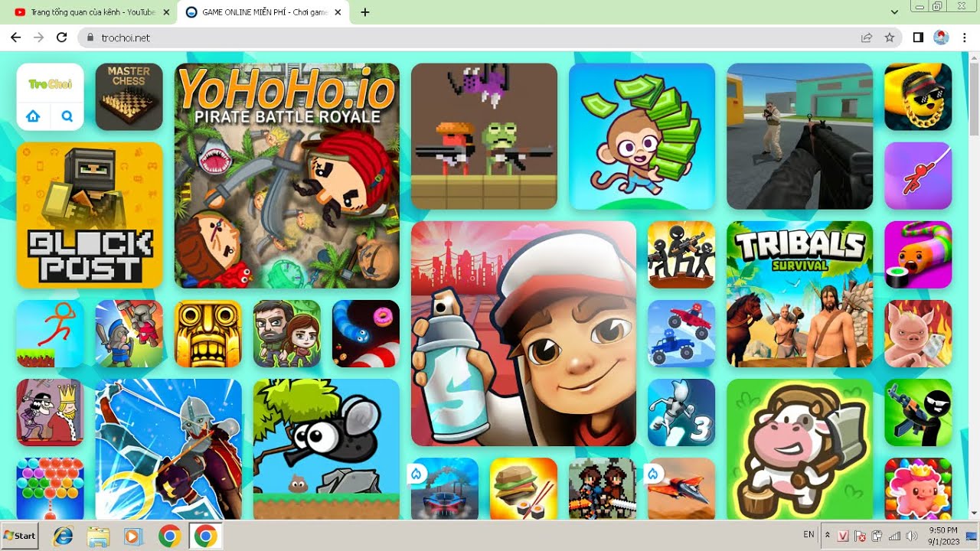980x551 pixels.
Task: Open the Chrome three-dot menu
Action: [x=965, y=37]
